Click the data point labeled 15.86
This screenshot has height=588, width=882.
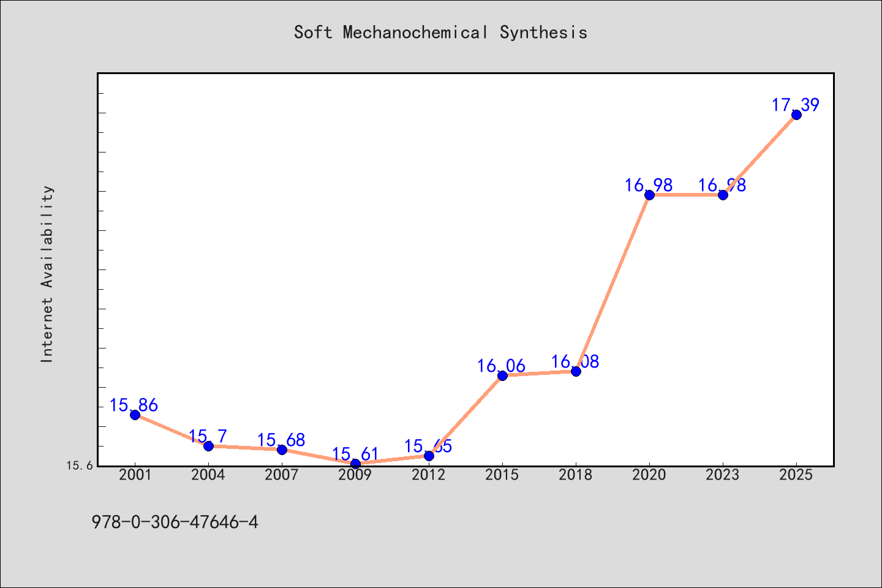(135, 415)
